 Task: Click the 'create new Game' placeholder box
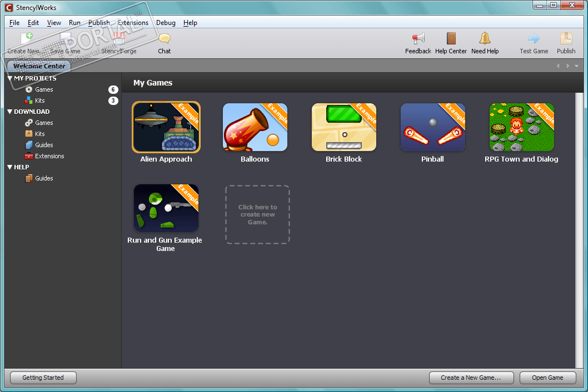click(258, 214)
